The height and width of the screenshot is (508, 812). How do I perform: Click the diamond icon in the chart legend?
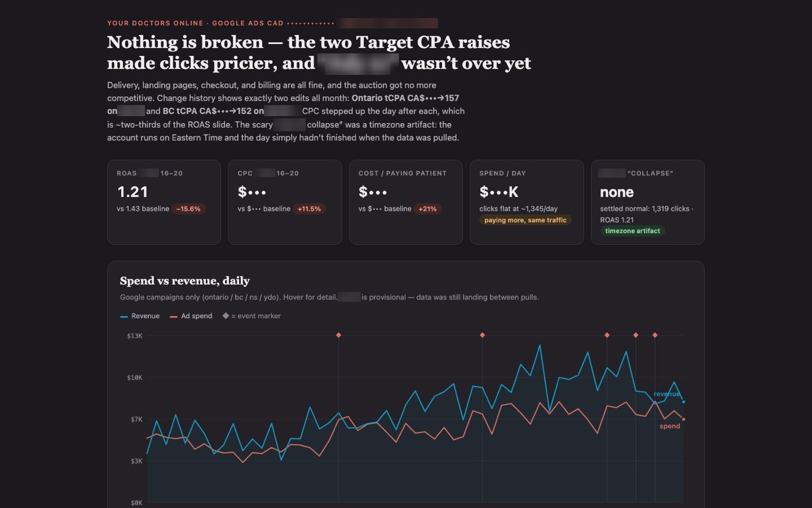click(226, 316)
